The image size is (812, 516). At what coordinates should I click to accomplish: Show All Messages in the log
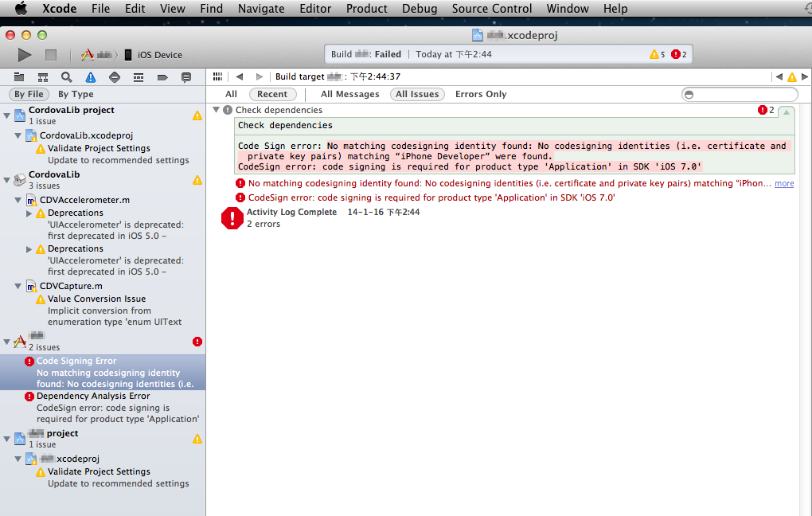tap(350, 94)
